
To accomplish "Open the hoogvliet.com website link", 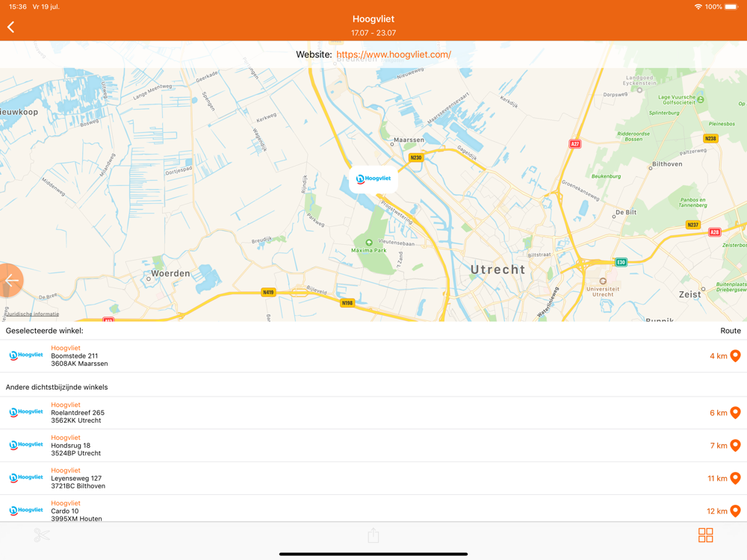I will [x=394, y=55].
